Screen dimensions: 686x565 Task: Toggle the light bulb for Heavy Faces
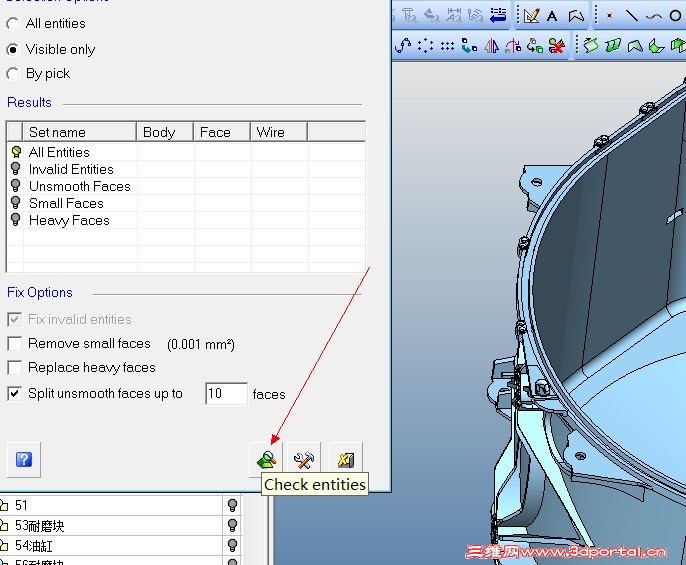(x=16, y=220)
